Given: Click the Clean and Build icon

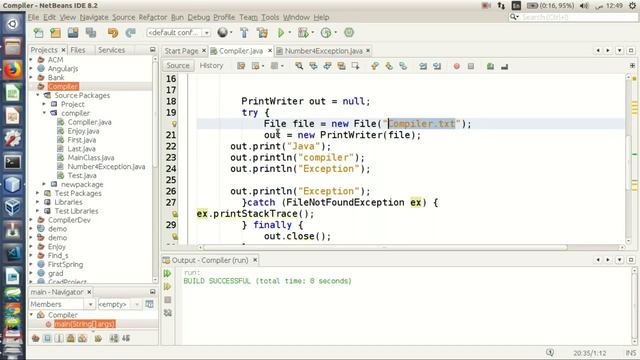Looking at the screenshot, I should click(262, 33).
